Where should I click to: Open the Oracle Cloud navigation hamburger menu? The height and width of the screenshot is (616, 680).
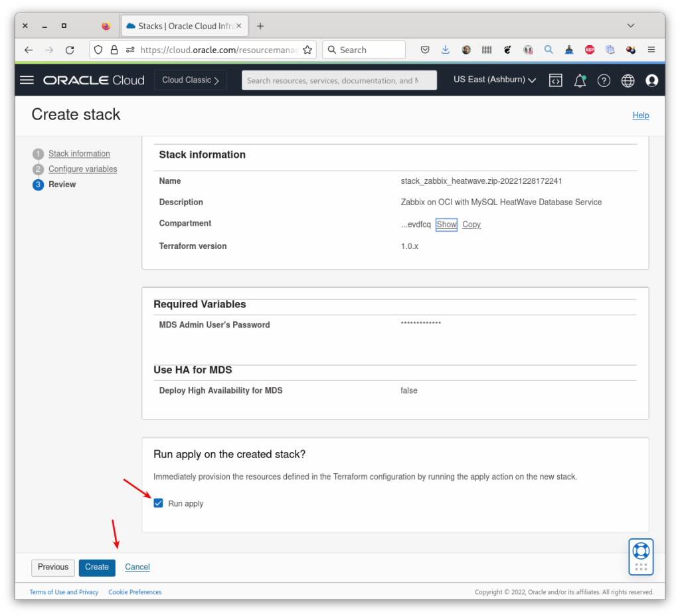pos(27,80)
